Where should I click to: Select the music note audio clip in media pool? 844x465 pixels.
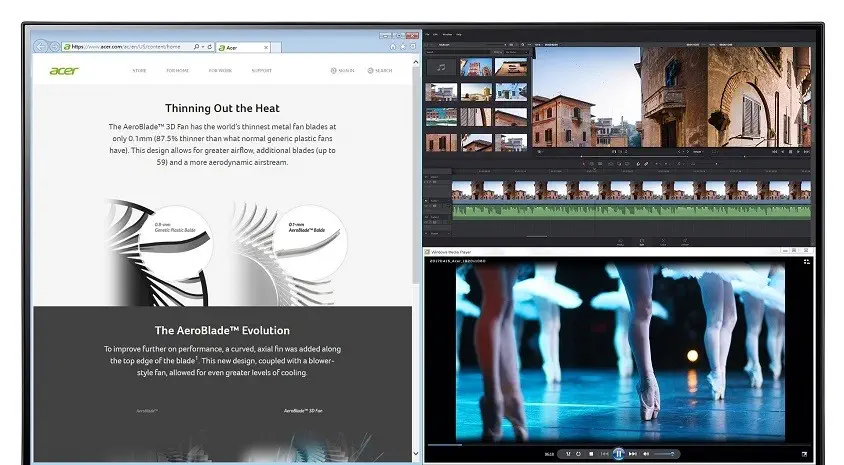[441, 67]
